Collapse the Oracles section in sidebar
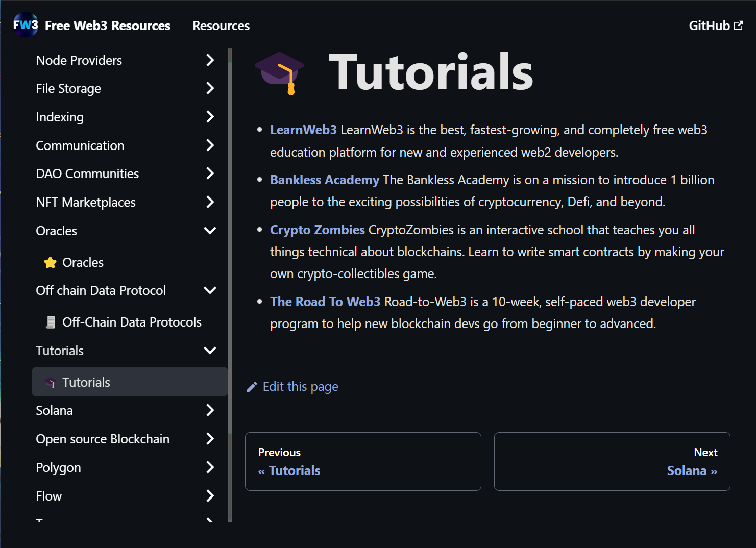This screenshot has height=548, width=756. click(210, 231)
